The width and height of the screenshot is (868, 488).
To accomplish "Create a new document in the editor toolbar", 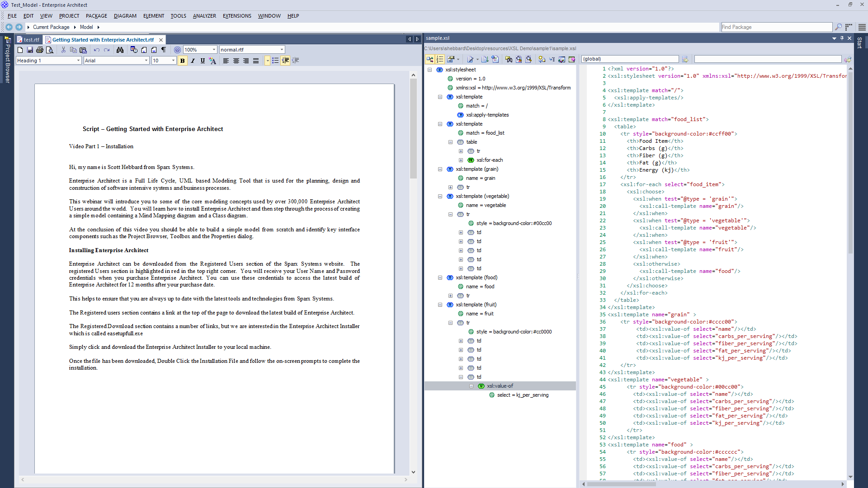I will (20, 50).
